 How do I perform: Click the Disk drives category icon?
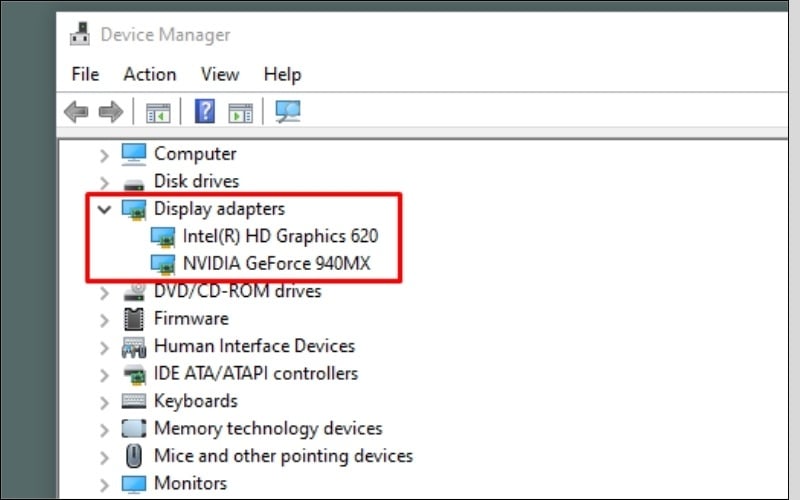[134, 183]
